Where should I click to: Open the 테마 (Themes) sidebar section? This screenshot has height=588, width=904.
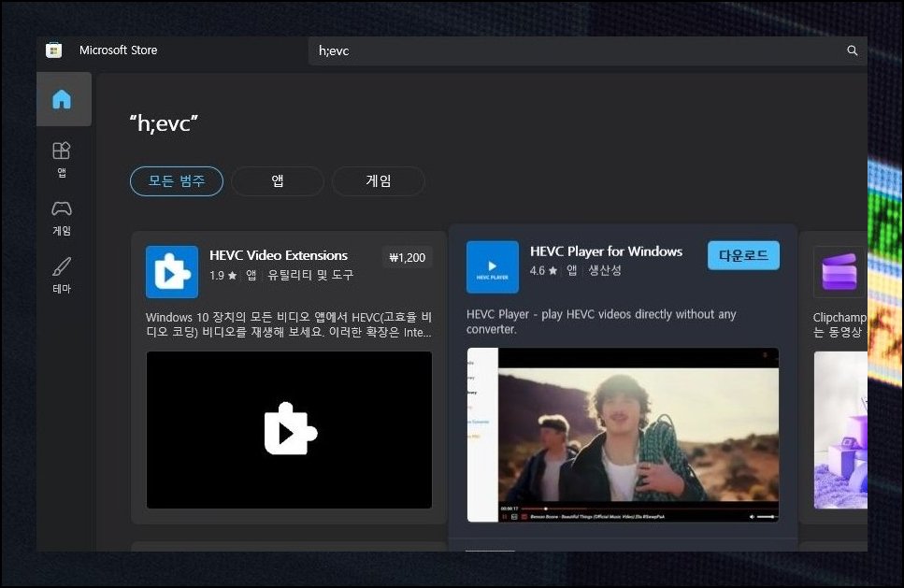click(62, 276)
